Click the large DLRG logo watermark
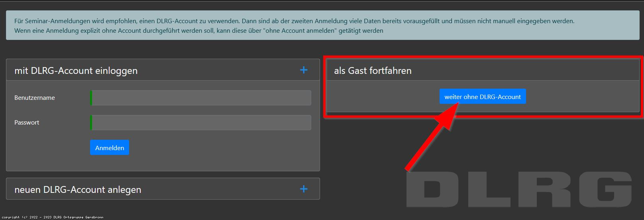 (518, 190)
